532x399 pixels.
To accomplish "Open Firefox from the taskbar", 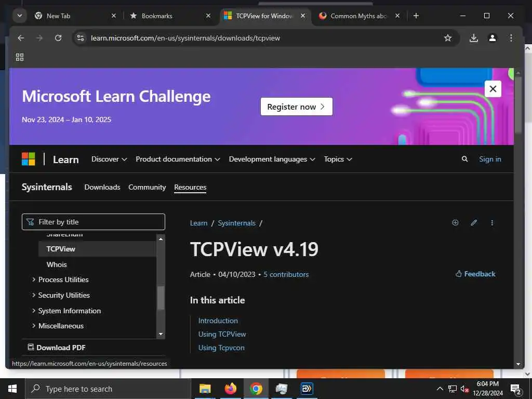I will coord(230,389).
